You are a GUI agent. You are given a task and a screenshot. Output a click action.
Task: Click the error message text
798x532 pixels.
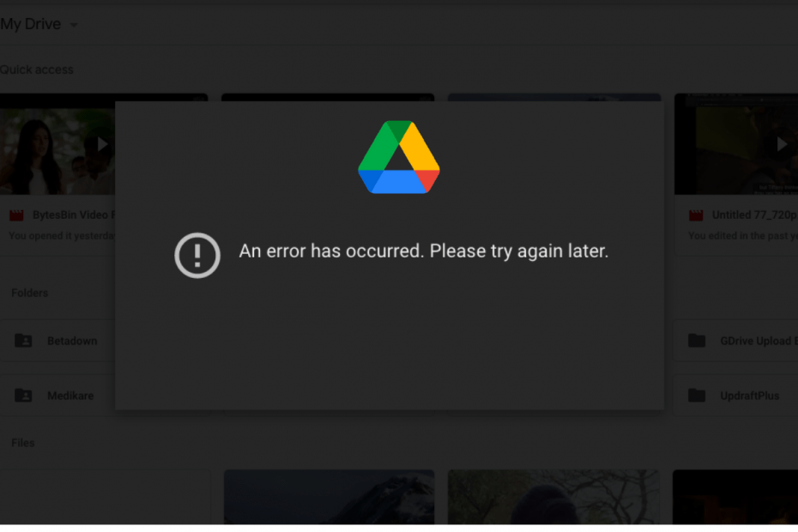[423, 251]
